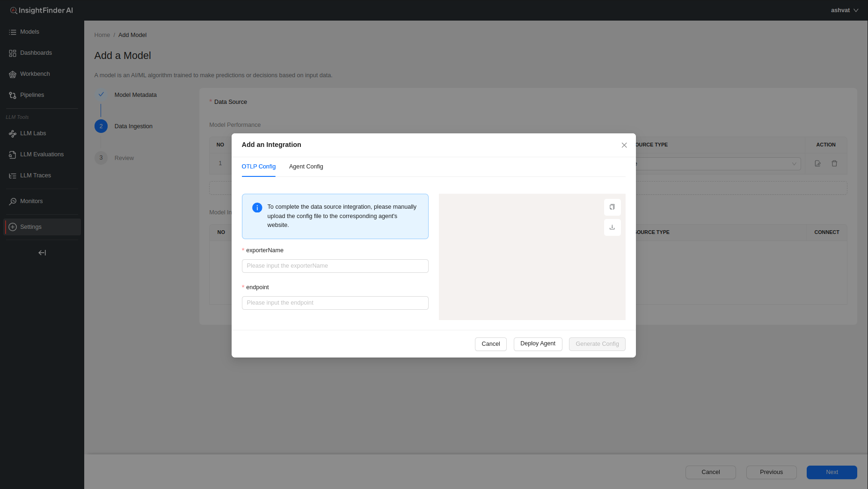868x489 pixels.
Task: Click the copy config icon
Action: (x=612, y=207)
